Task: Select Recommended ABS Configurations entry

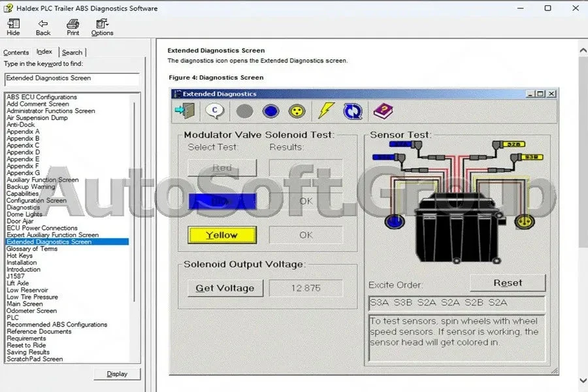Action: coord(57,325)
